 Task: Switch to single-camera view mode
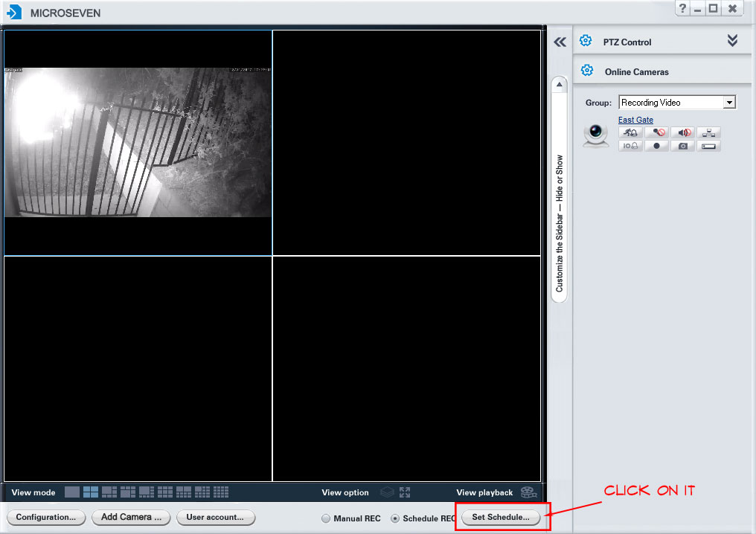point(72,492)
